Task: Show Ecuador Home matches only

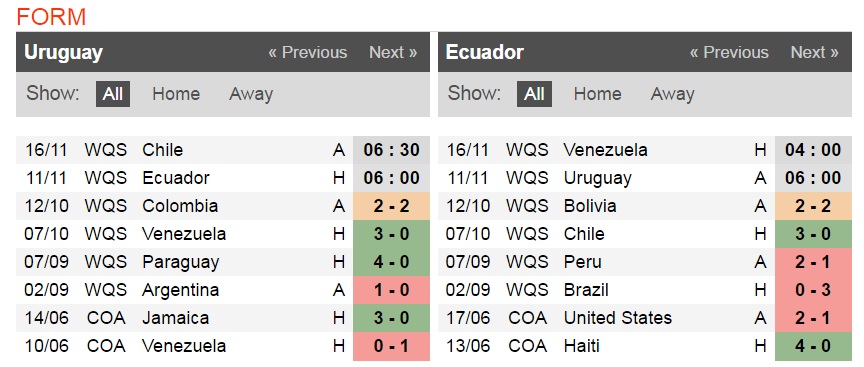Action: [597, 94]
